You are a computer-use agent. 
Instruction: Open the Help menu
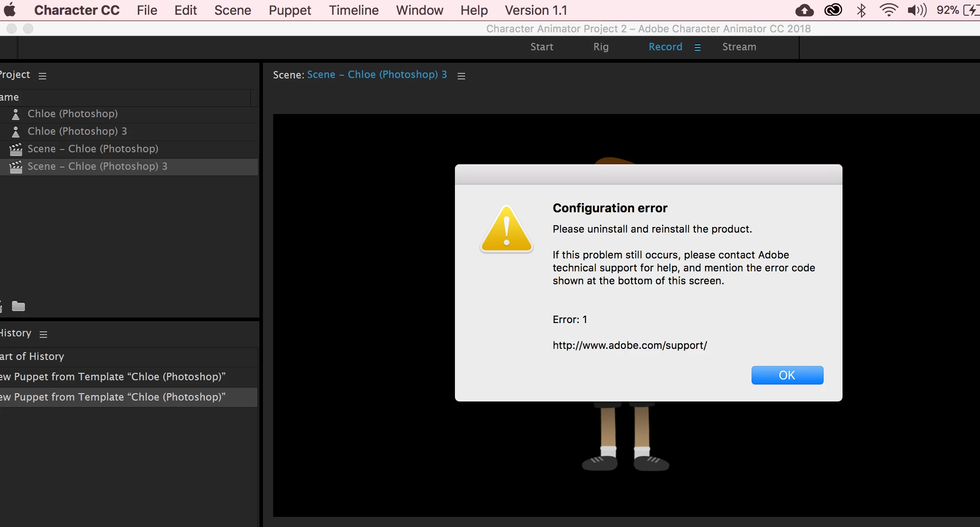tap(474, 10)
